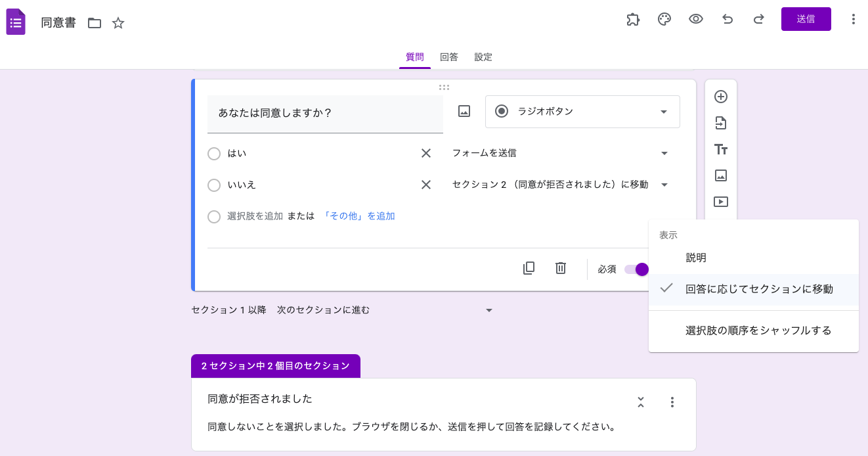The height and width of the screenshot is (456, 868).
Task: Open the add-ons puzzle icon
Action: click(633, 20)
